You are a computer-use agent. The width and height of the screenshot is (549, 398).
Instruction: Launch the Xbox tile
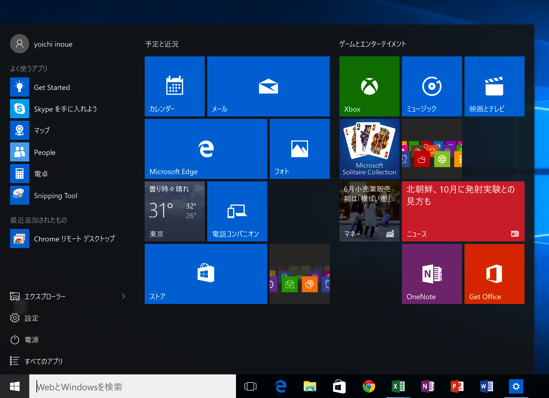(369, 86)
